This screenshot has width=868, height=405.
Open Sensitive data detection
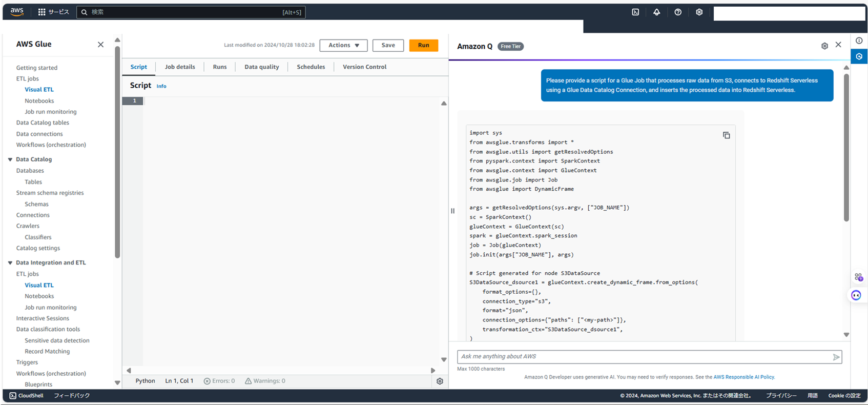coord(57,340)
